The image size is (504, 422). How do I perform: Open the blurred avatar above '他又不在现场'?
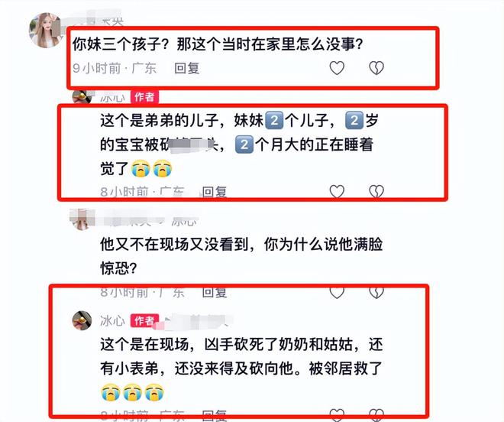pyautogui.click(x=81, y=219)
